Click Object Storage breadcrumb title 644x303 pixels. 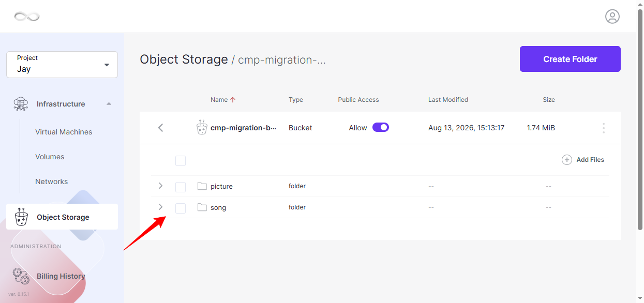click(x=184, y=59)
